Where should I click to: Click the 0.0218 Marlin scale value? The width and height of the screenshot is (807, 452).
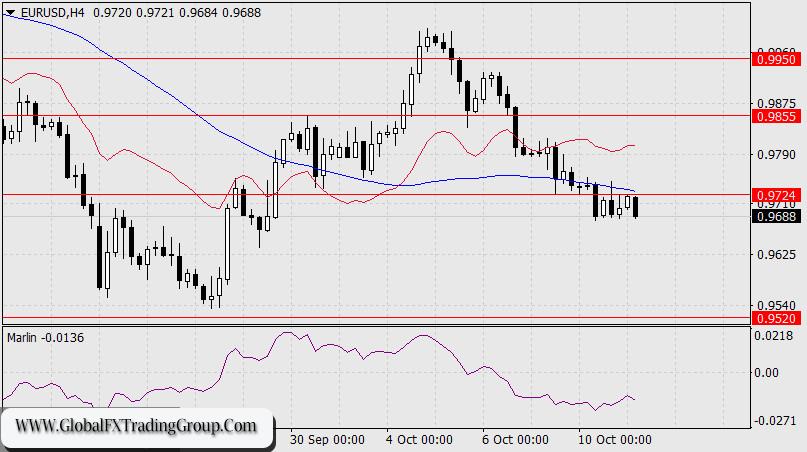click(774, 336)
